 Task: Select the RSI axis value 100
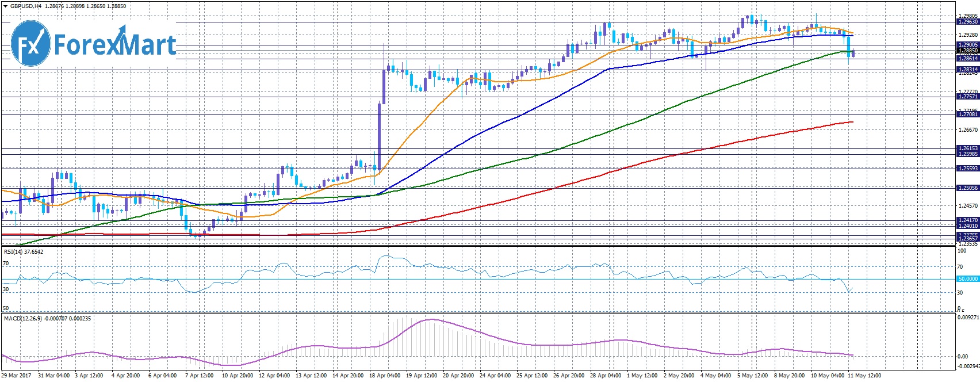tap(962, 251)
